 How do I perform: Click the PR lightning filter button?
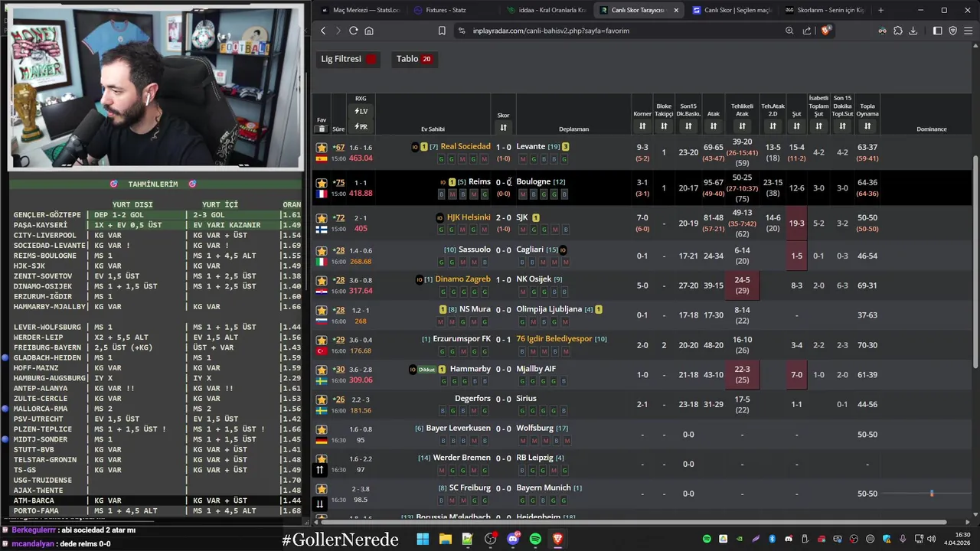(361, 127)
